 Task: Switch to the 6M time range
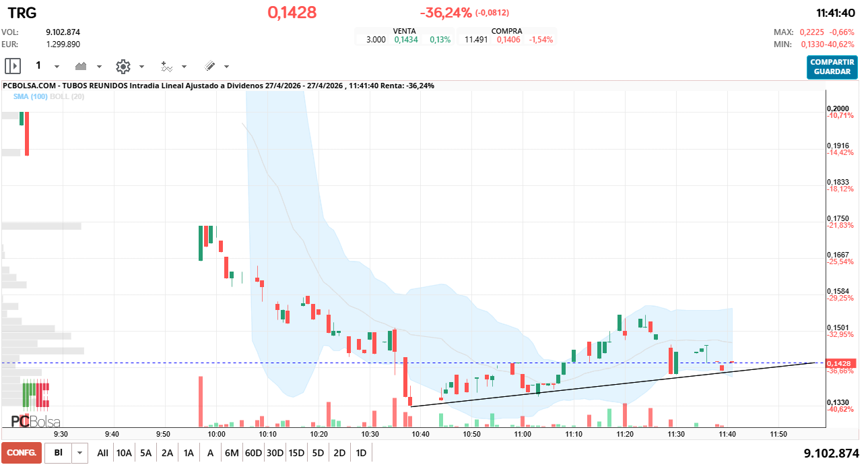coord(232,453)
